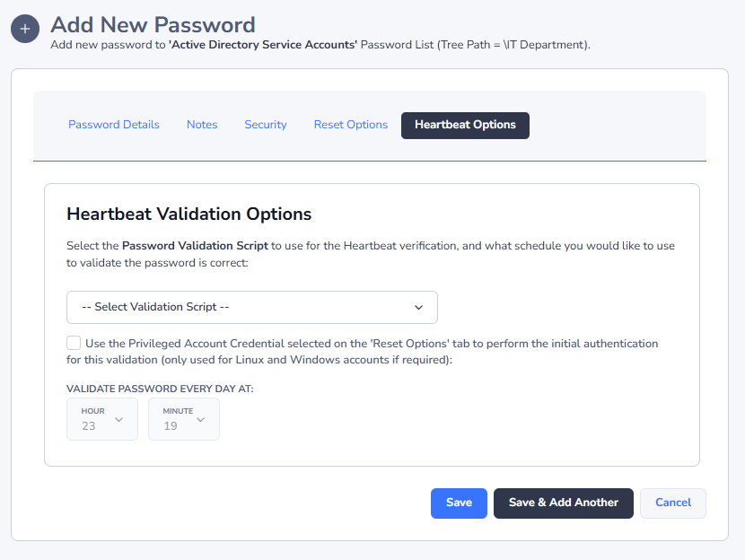This screenshot has width=745, height=560.
Task: Click the Minute field's down chevron
Action: click(x=201, y=419)
